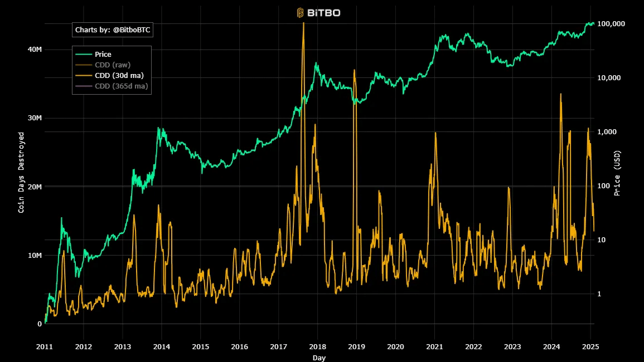The width and height of the screenshot is (644, 362).
Task: Click the 2021 x-axis label
Action: coord(434,347)
